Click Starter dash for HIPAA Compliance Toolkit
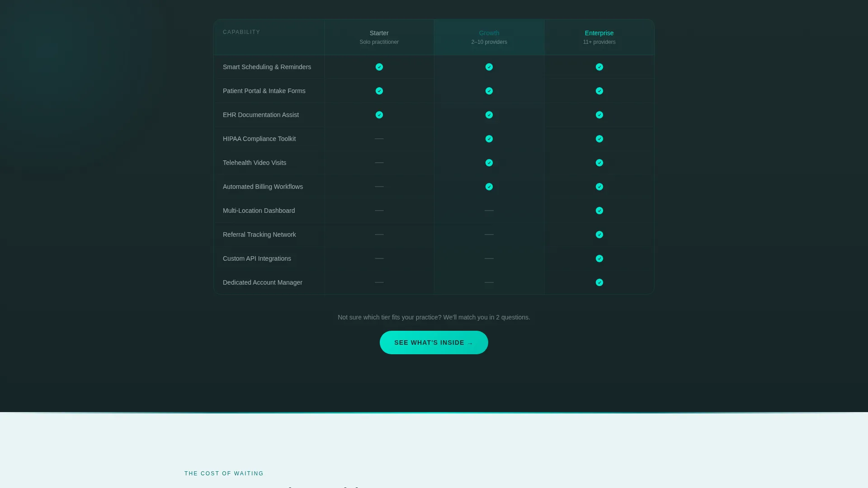The height and width of the screenshot is (488, 868). click(379, 139)
